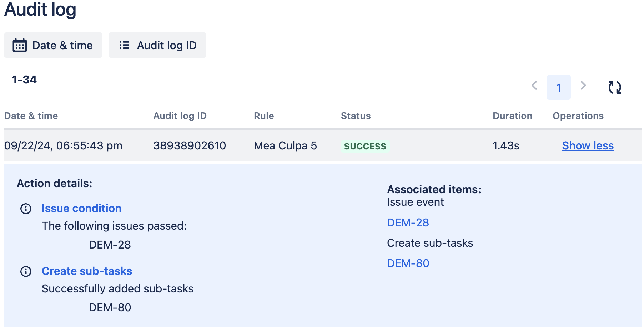
Task: Click 'The following issues passed:' text
Action: point(114,226)
